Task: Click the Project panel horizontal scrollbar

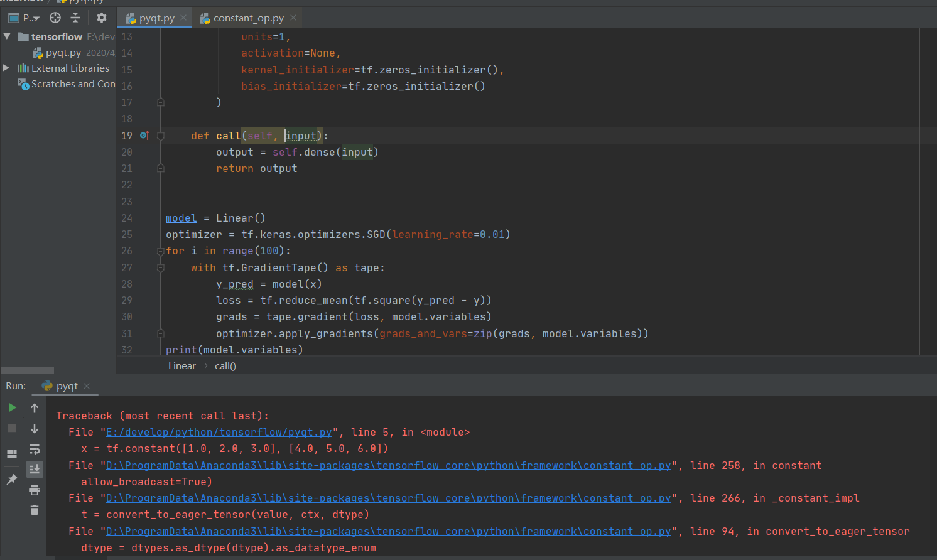Action: (28, 370)
